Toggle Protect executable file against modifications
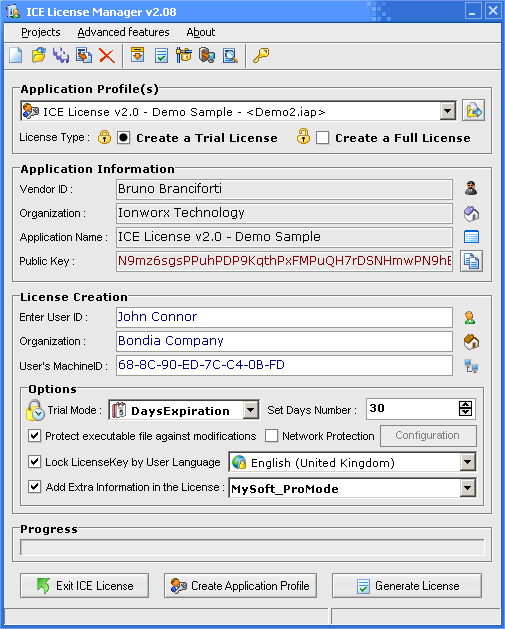The image size is (505, 629). 34,436
